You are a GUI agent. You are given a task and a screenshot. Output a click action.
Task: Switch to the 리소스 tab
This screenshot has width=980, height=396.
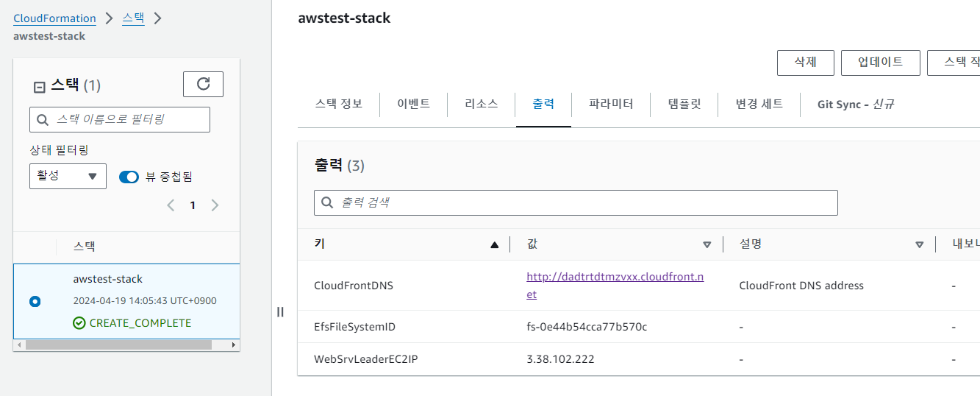(x=482, y=104)
